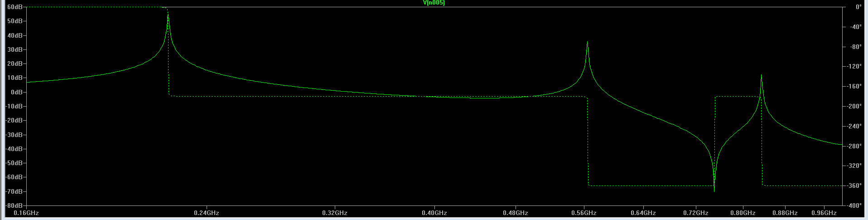Viewport: 868px width, 220px height.
Task: Click the 60dB magnitude axis label
Action: click(x=14, y=7)
